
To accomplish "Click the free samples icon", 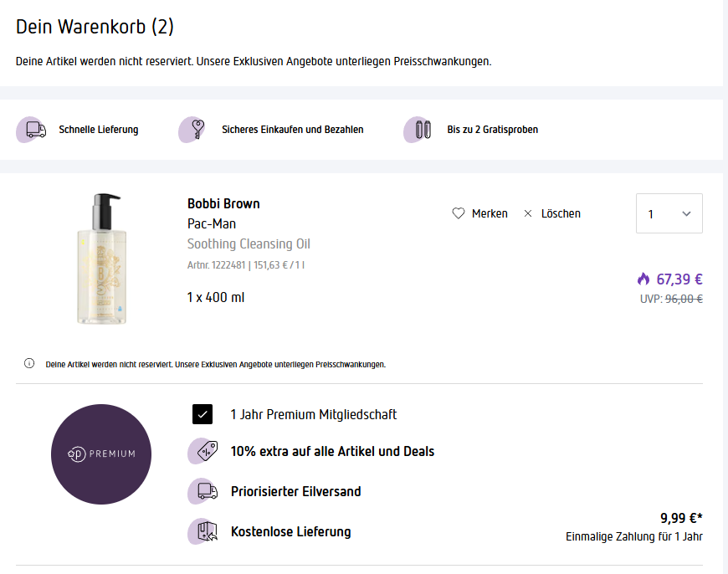I will (421, 130).
